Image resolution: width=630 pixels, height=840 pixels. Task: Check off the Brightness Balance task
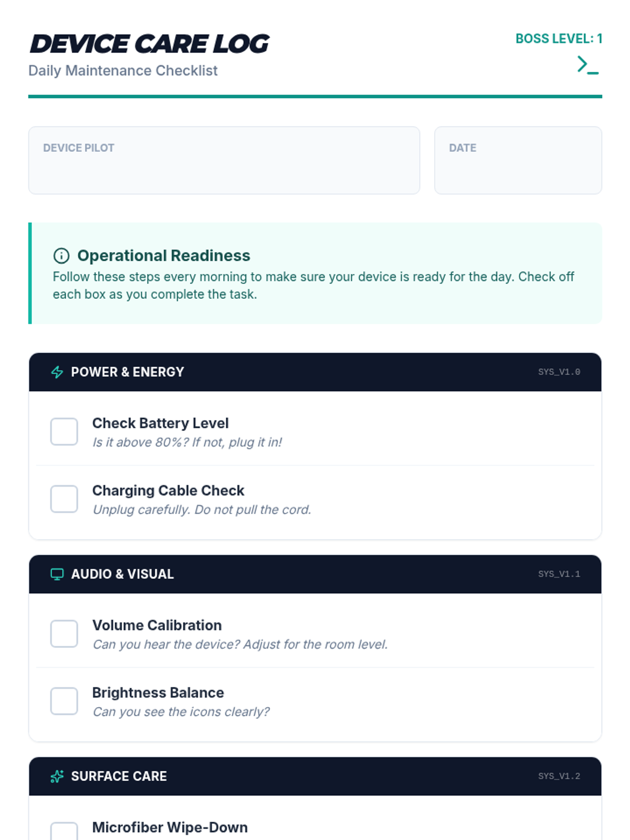(x=64, y=701)
